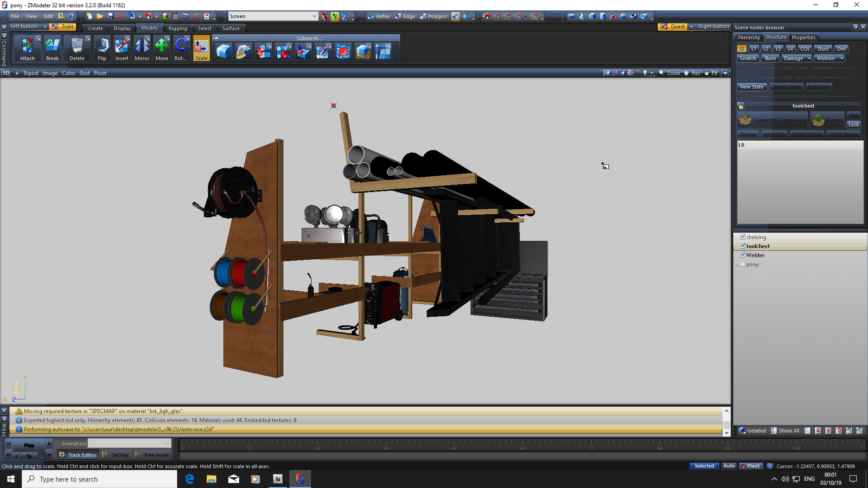Toggle the Welder node visibility checkbox
This screenshot has width=868, height=488.
tap(743, 255)
